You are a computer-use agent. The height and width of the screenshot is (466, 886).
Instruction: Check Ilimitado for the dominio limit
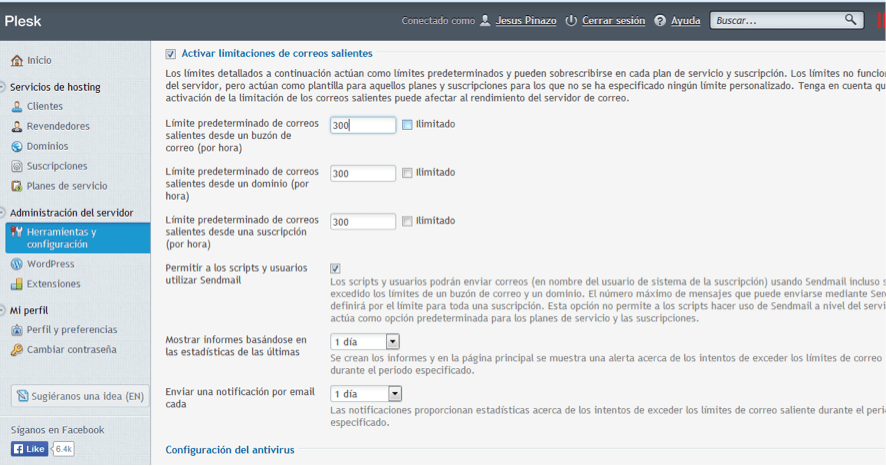pos(407,173)
